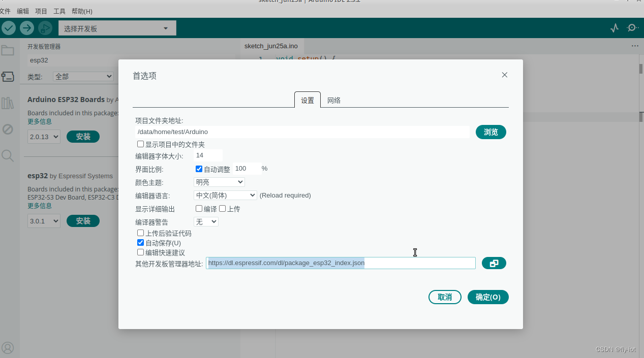Open the Serial Plotter icon
Image resolution: width=644 pixels, height=358 pixels.
pyautogui.click(x=615, y=28)
